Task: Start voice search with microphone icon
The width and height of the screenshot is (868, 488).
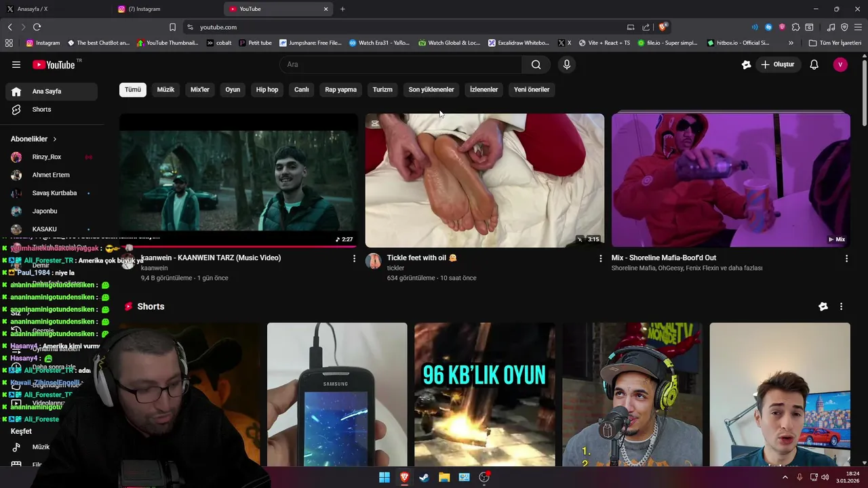Action: pyautogui.click(x=567, y=64)
